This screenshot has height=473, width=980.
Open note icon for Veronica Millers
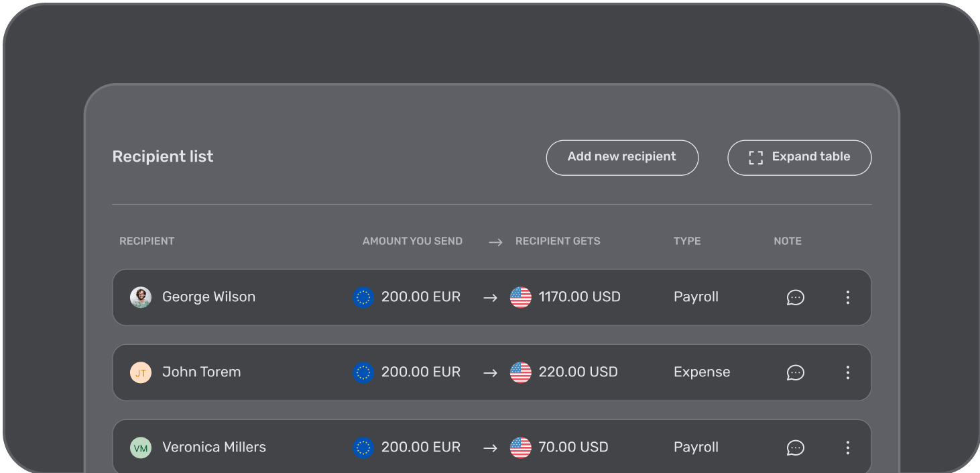click(x=795, y=448)
